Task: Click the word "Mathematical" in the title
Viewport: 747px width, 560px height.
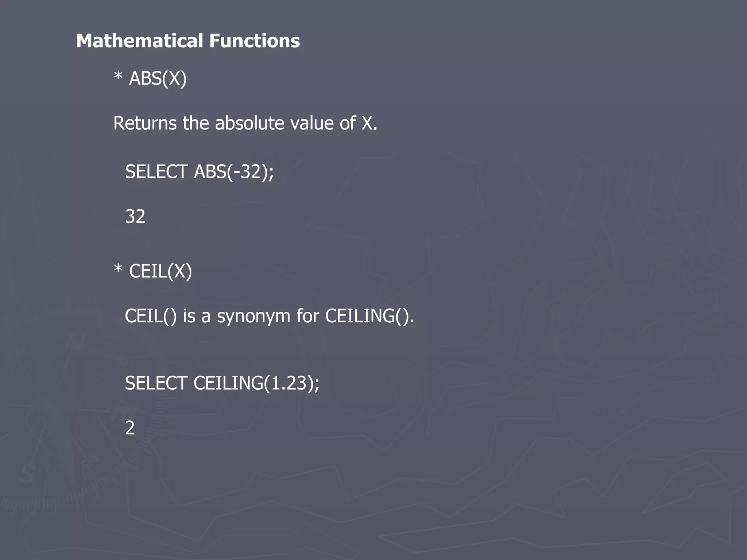Action: [x=139, y=41]
